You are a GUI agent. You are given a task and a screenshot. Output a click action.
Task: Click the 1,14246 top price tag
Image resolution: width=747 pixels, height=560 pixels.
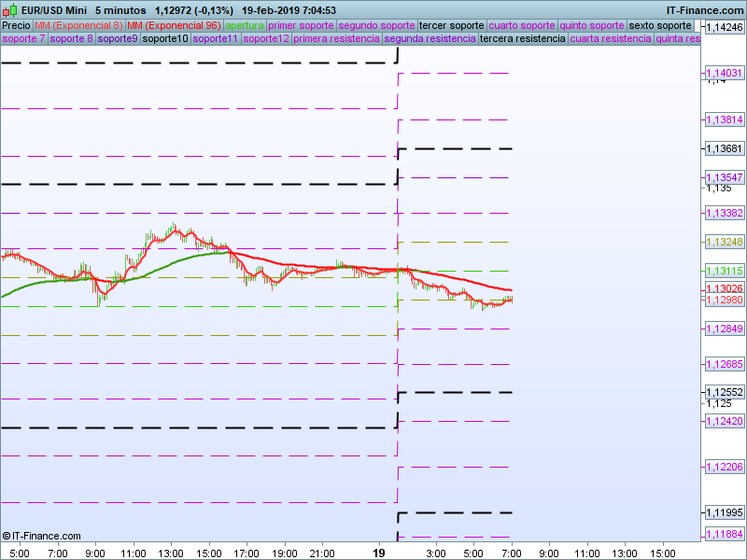coord(724,28)
